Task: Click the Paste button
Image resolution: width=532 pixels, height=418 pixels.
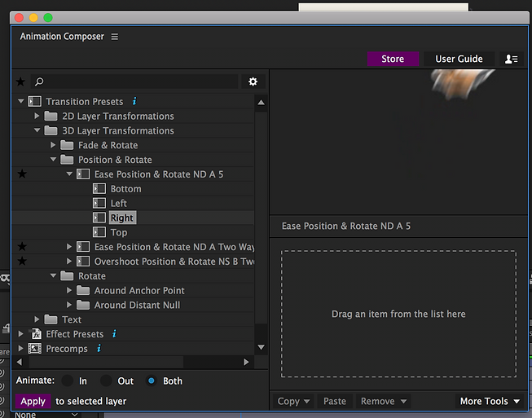Action: coord(335,402)
